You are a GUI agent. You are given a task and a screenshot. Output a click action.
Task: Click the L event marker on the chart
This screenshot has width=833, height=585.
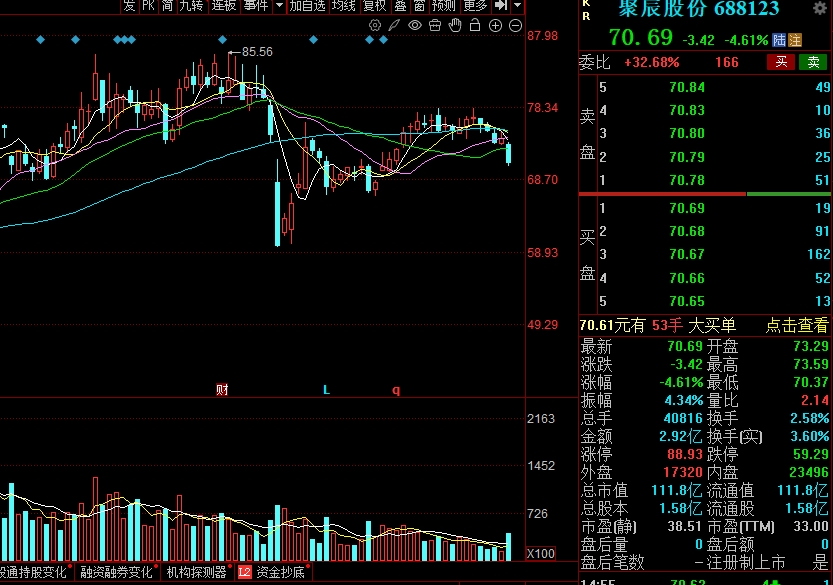point(326,390)
